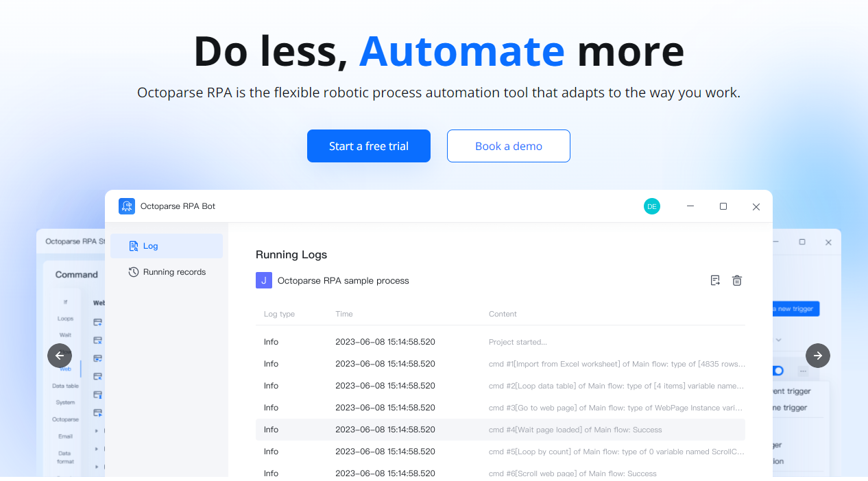The width and height of the screenshot is (868, 481).
Task: Click the new trigger button in right window
Action: 795,309
